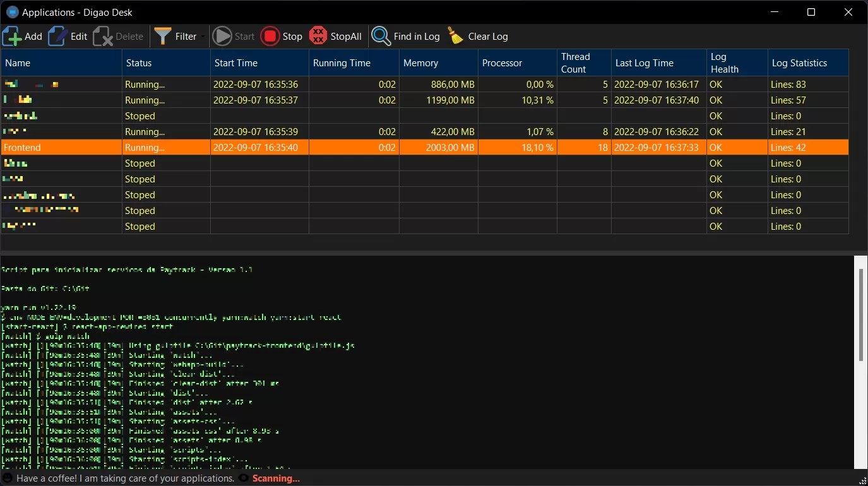Sort by Log Statistics column header
This screenshot has width=868, height=486.
click(x=807, y=63)
